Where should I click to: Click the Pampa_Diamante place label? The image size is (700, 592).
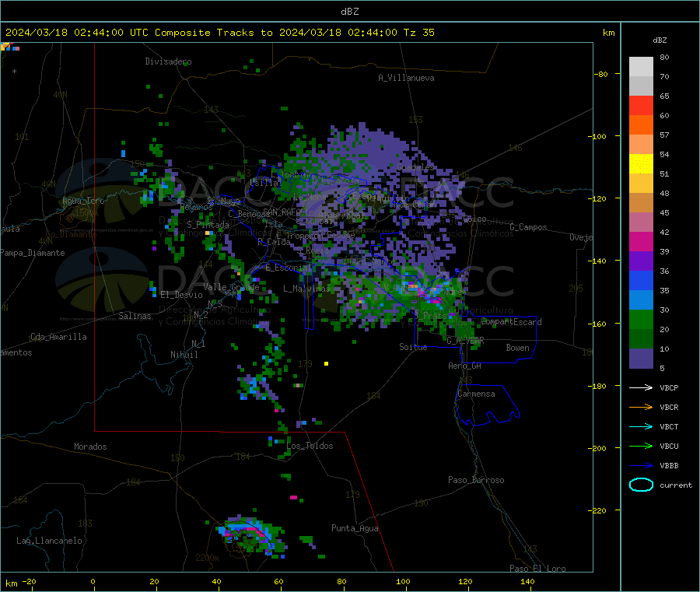33,253
